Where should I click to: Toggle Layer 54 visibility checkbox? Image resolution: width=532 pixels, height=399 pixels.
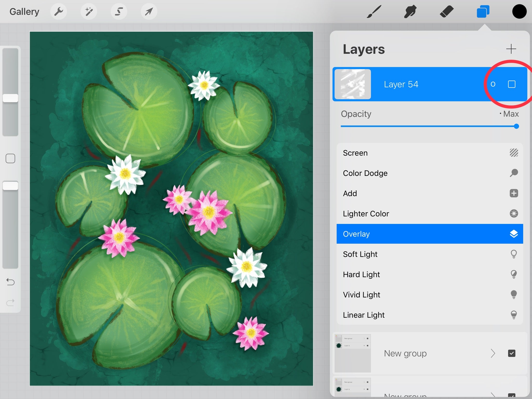(511, 84)
